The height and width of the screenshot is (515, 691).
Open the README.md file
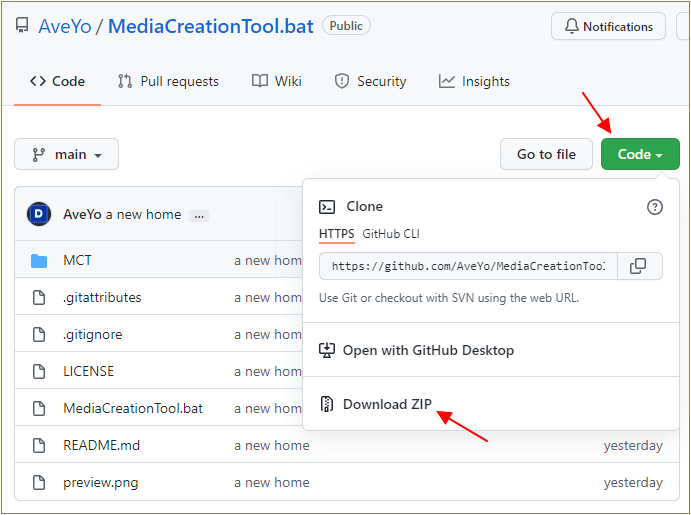pos(101,445)
